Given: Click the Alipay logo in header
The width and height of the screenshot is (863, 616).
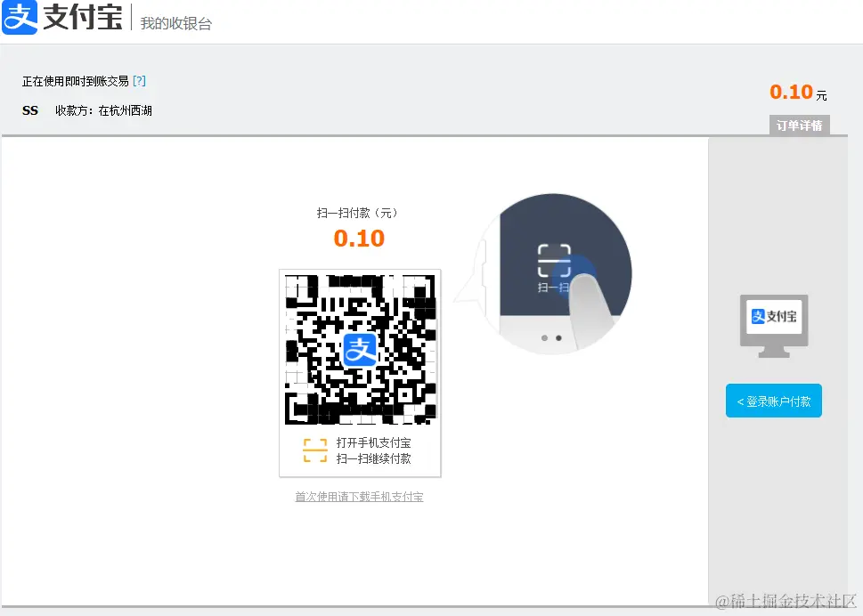Looking at the screenshot, I should pyautogui.click(x=20, y=17).
